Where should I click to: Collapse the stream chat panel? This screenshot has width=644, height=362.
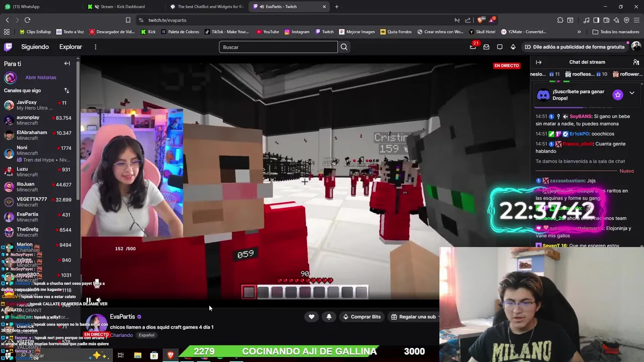(538, 62)
